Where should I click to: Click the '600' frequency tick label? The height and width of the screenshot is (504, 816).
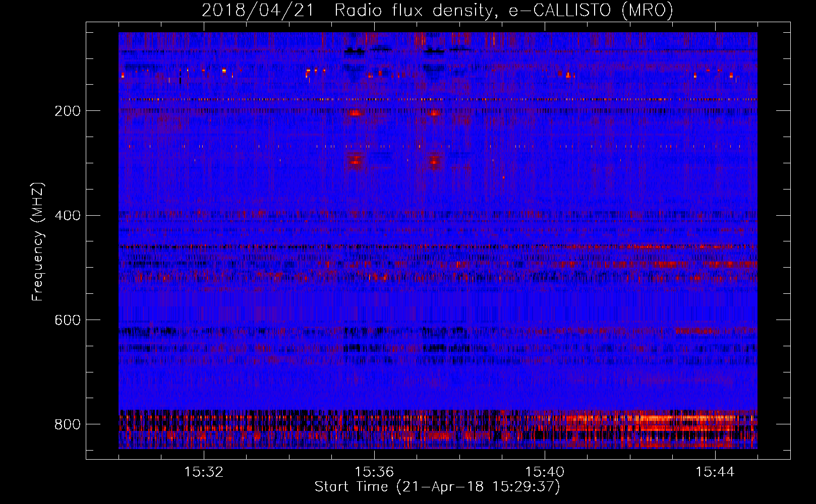click(x=68, y=320)
